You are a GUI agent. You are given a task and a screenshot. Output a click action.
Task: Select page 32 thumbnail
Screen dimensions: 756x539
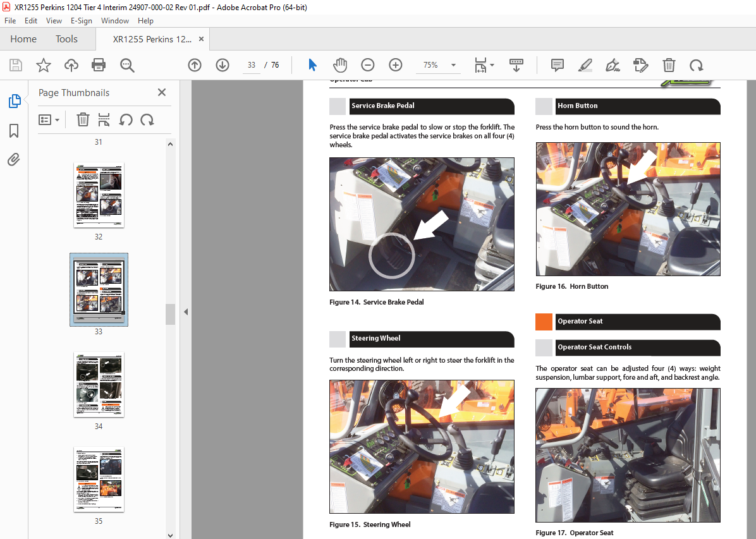click(99, 195)
